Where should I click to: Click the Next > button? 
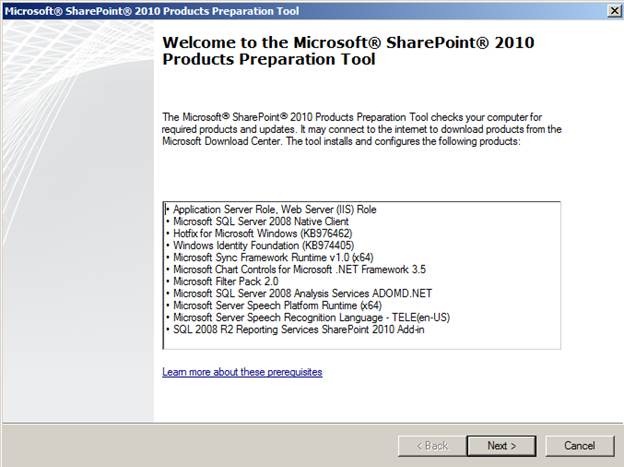(x=501, y=446)
